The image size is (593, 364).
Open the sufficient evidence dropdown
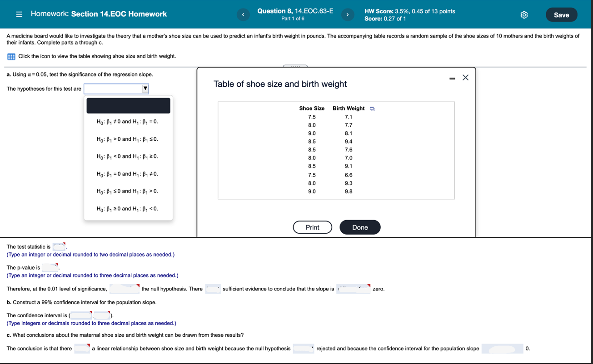pos(212,289)
